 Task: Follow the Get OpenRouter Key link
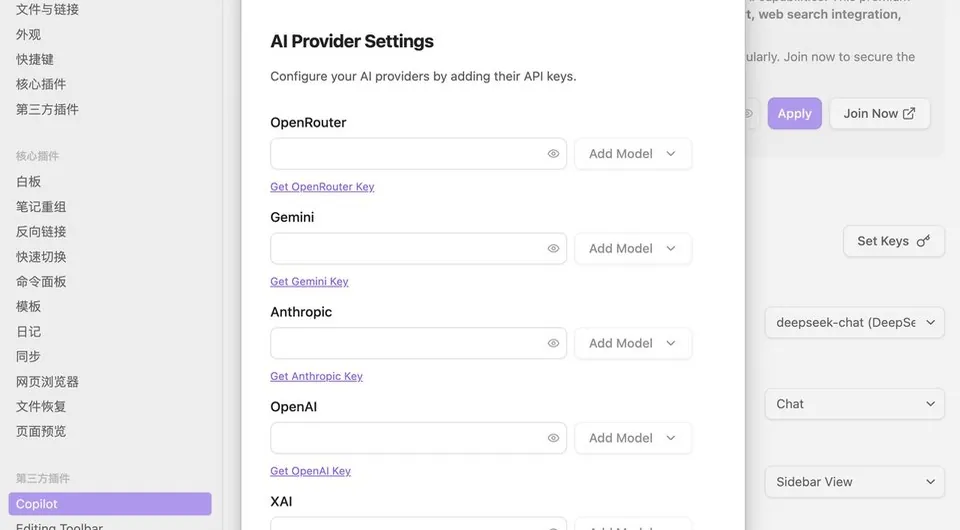pos(322,187)
